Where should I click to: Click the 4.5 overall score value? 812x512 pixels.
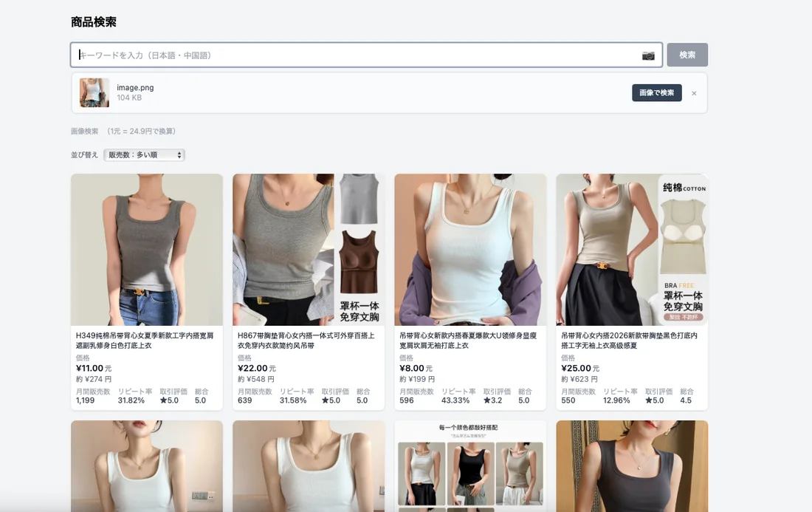point(686,400)
